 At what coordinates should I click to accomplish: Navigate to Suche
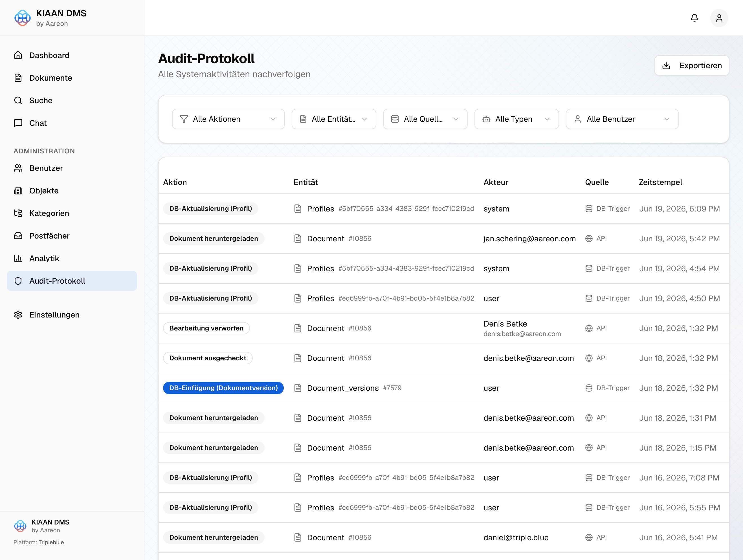(72, 100)
